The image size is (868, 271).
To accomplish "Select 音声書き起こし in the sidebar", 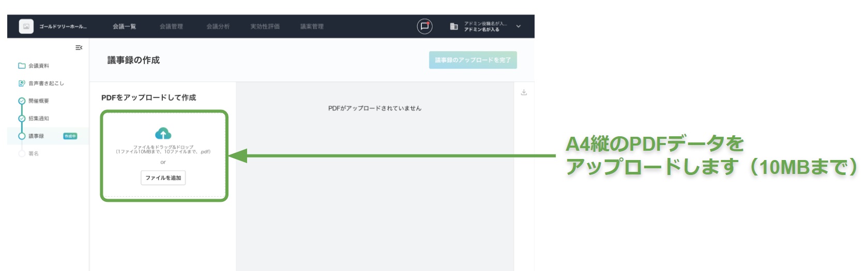I will coord(46,83).
